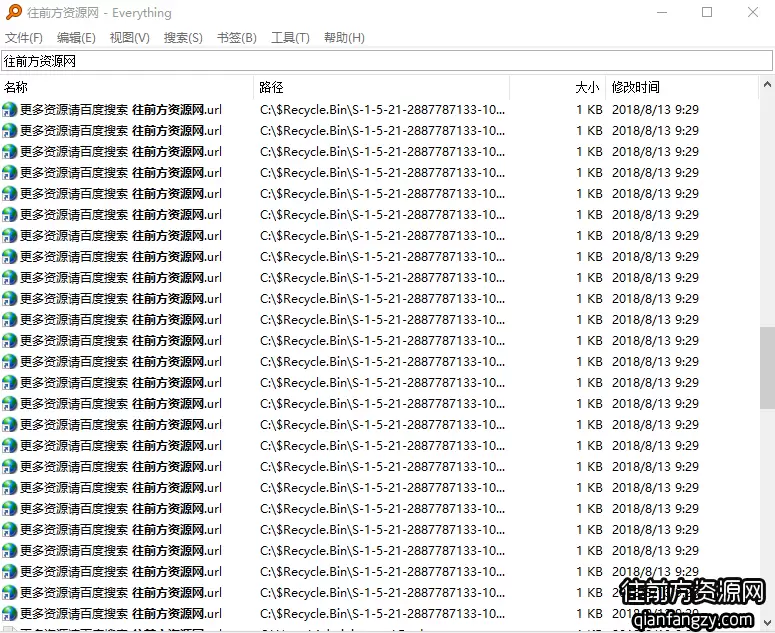
Task: Open the 书签(B) menu
Action: tap(237, 38)
